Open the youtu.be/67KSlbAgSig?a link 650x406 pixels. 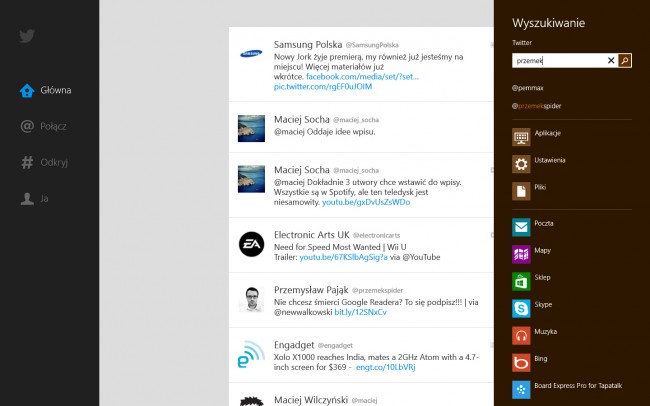click(x=344, y=257)
